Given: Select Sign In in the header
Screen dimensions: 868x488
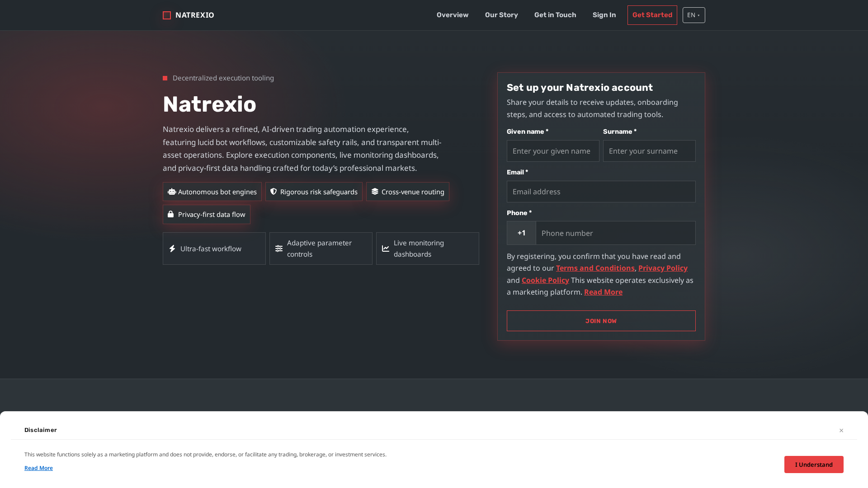Looking at the screenshot, I should (x=604, y=15).
